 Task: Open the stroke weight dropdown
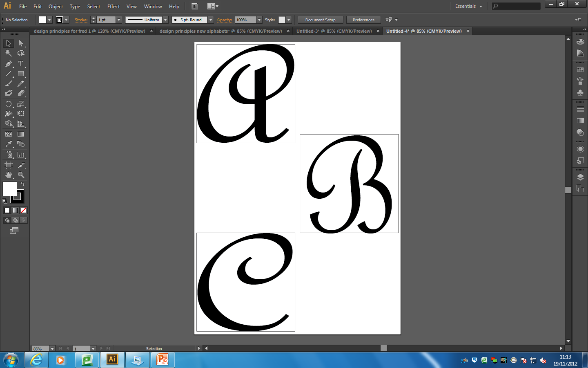pos(119,20)
